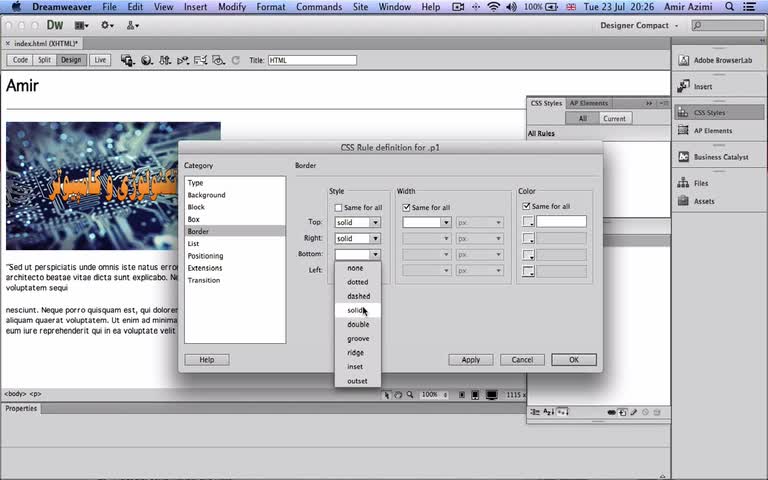Switch to Split view

click(x=45, y=60)
